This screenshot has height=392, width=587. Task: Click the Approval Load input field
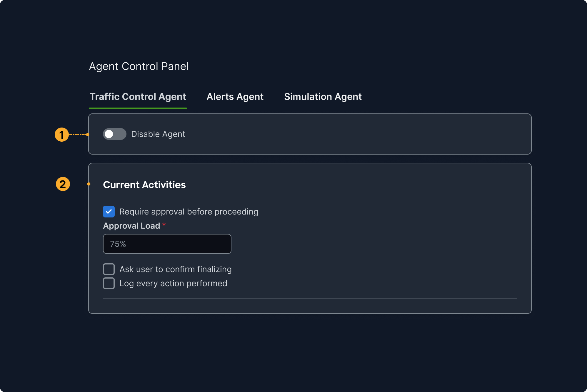167,244
